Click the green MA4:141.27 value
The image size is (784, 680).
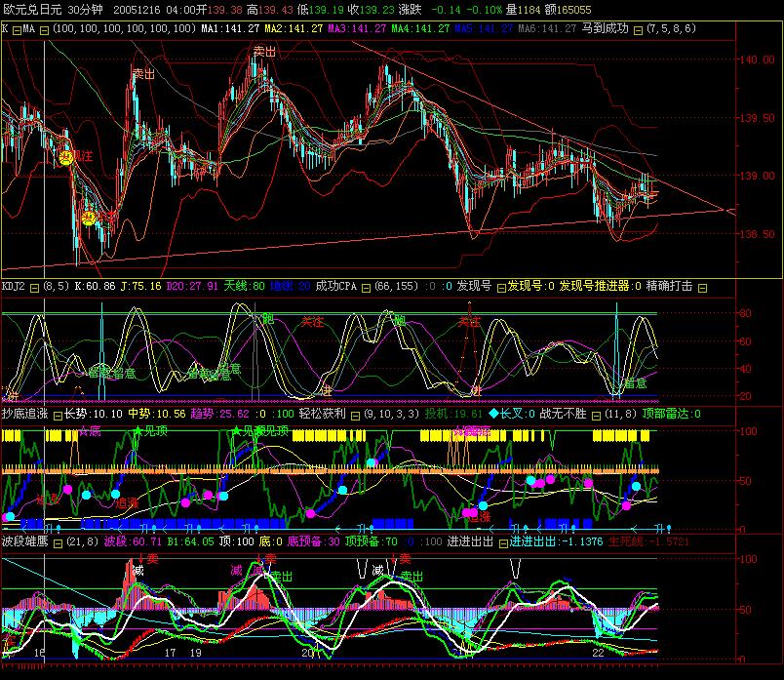click(420, 28)
